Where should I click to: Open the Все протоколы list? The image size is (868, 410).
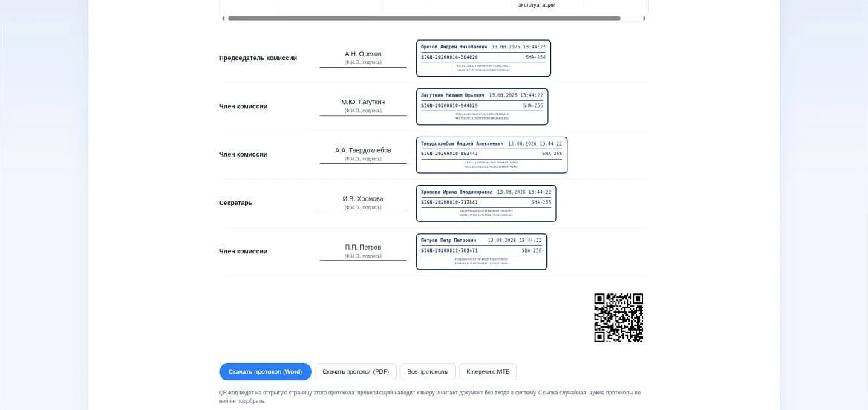click(x=428, y=372)
